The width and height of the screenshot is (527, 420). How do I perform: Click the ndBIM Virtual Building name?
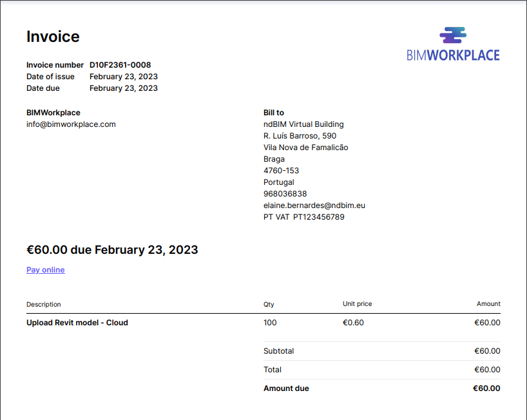303,124
